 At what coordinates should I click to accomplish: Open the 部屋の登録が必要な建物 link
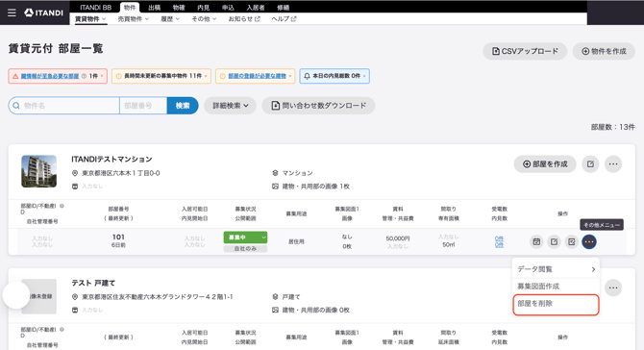(257, 76)
